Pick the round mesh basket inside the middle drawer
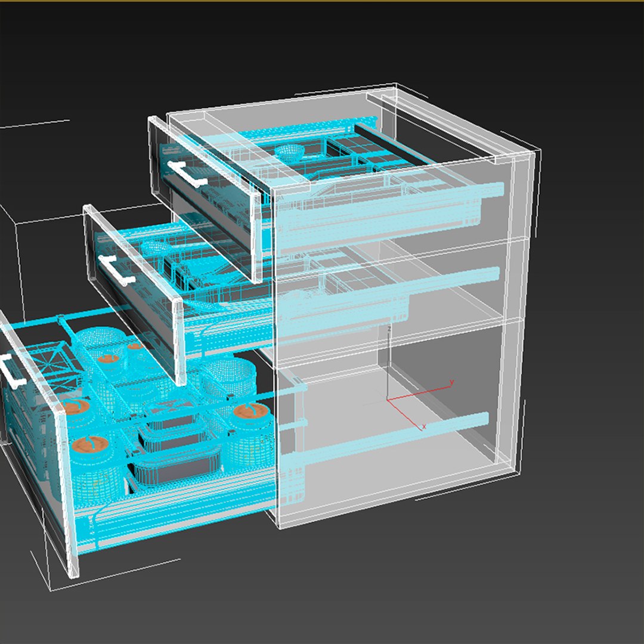Image resolution: width=644 pixels, height=644 pixels. click(155, 247)
